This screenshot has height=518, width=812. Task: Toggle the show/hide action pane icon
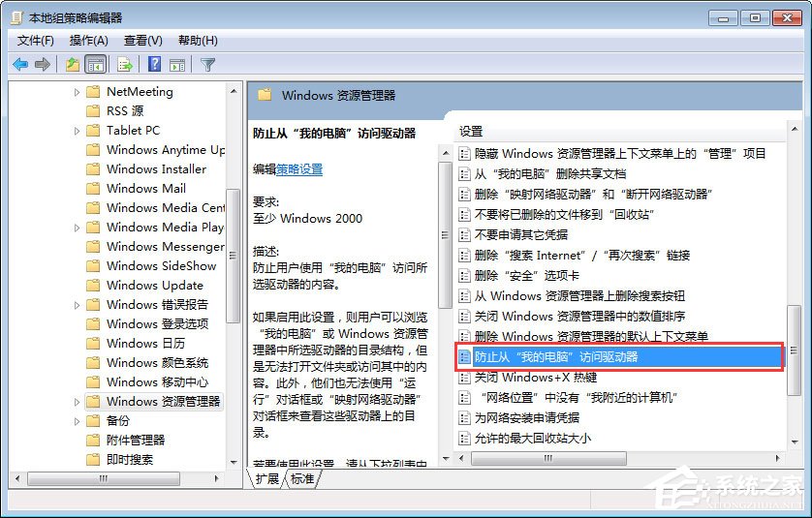click(177, 64)
